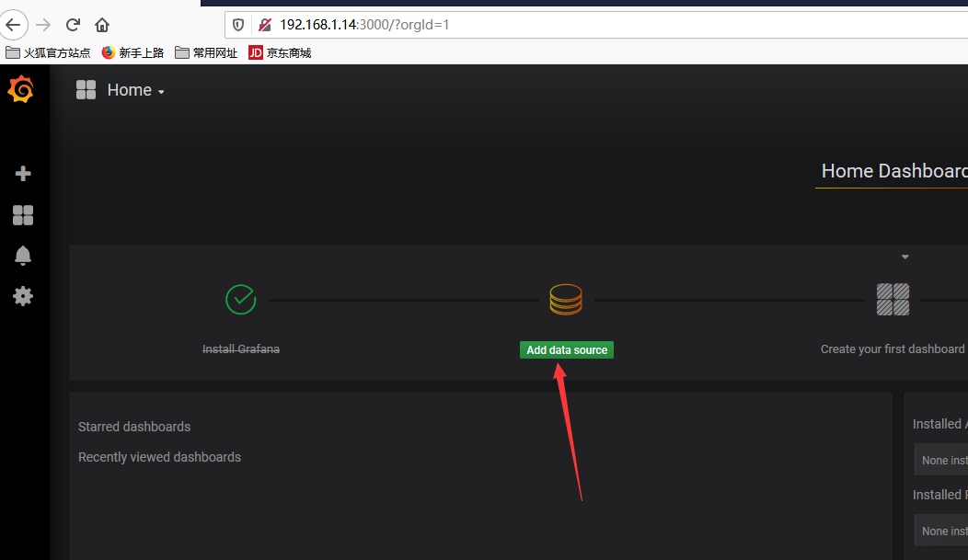Image resolution: width=968 pixels, height=560 pixels.
Task: Click the Grafana logo in the sidebar
Action: [x=21, y=89]
